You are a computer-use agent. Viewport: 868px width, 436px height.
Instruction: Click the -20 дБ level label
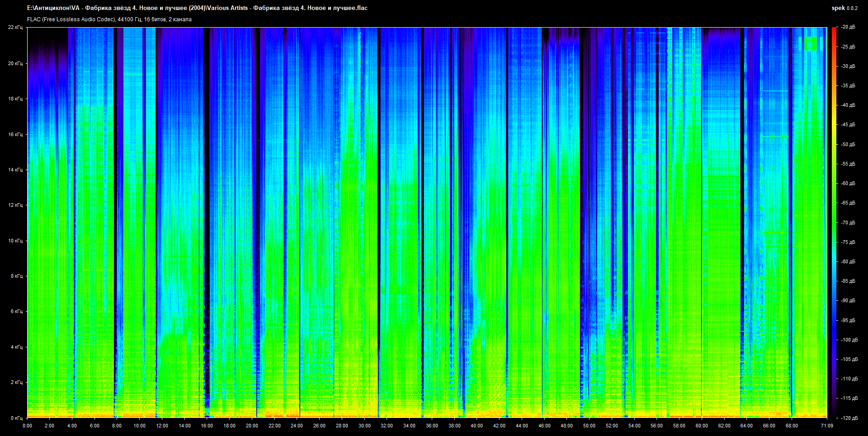[x=848, y=27]
